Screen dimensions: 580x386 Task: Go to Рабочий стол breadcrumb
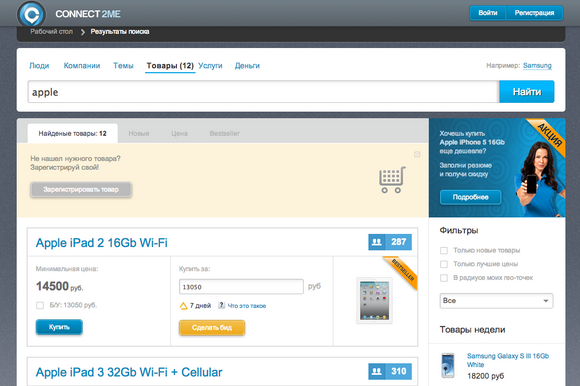(x=51, y=32)
